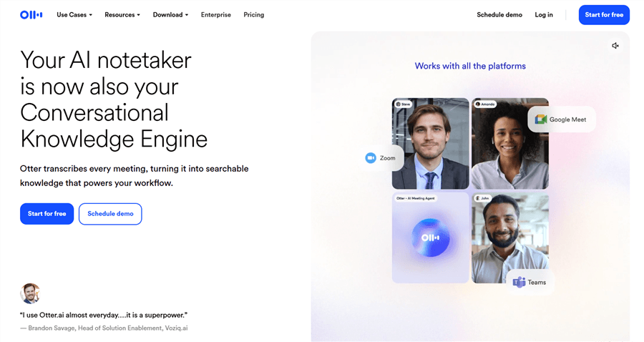Screen dimensions: 644x342
Task: Select Amanda's video tile
Action: [510, 144]
